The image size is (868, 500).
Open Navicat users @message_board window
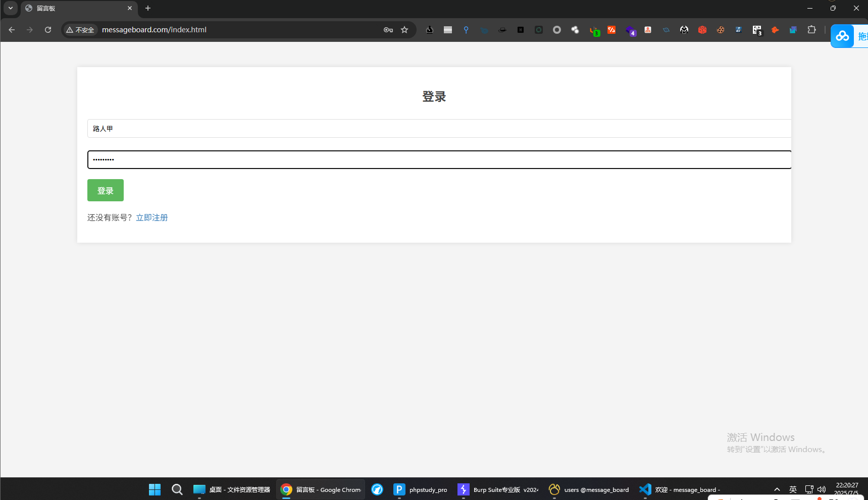(x=554, y=489)
